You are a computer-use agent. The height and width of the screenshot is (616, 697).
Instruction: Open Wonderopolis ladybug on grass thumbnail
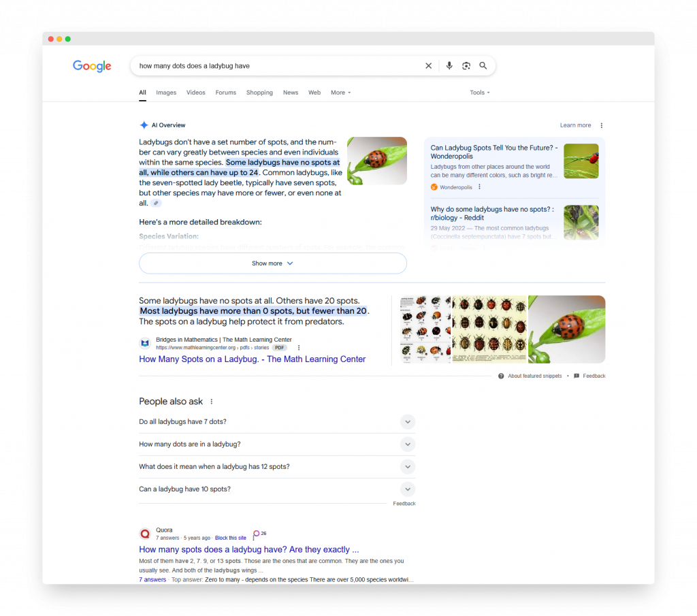[581, 161]
